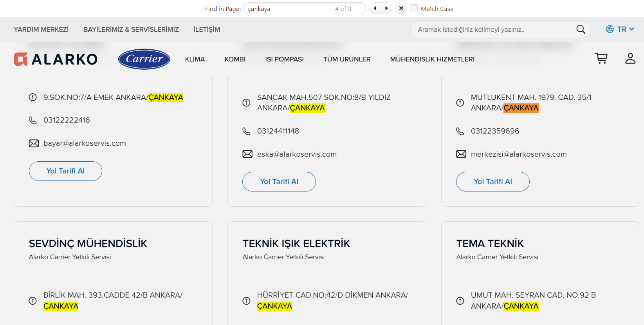Click email merkezisi@alarkoservis.com

click(519, 154)
